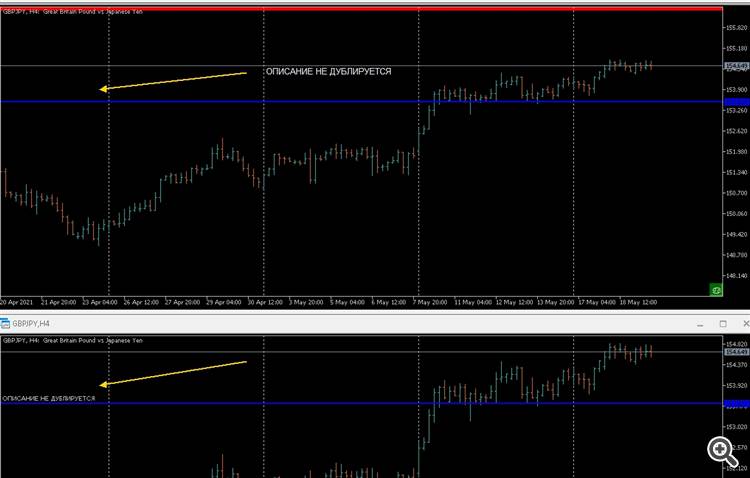Click the '12 May 12:00' time label
Screen dimensions: 750x478
514,302
